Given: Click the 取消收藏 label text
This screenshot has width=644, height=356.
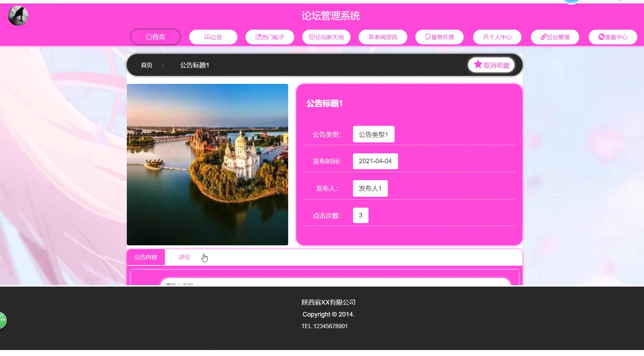Looking at the screenshot, I should pyautogui.click(x=496, y=66).
